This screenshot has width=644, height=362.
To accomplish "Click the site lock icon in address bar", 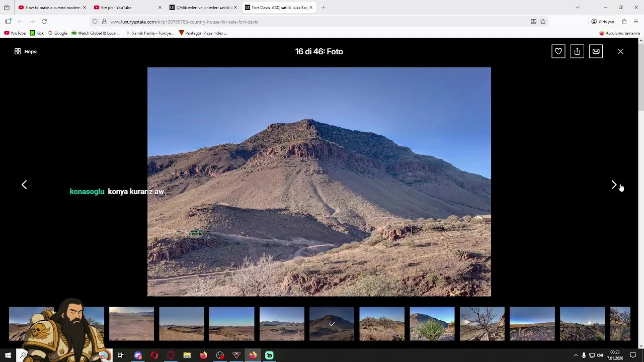I will click(x=104, y=22).
